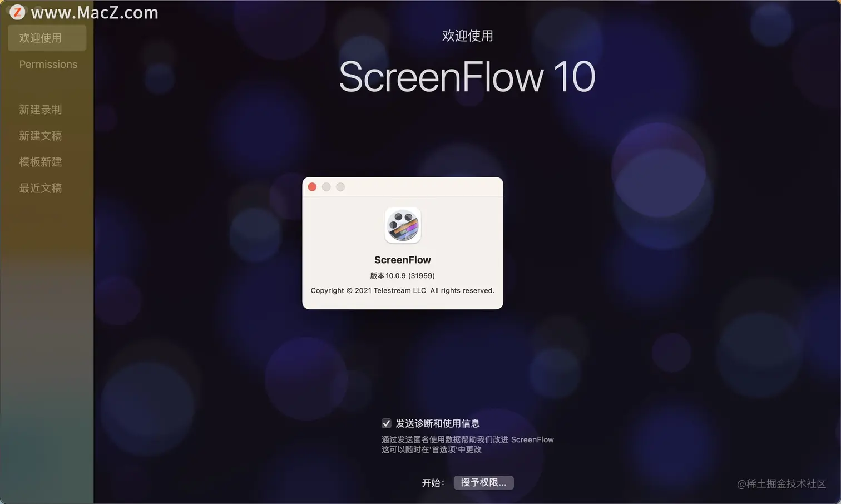Click the About dialog title bar
The image size is (841, 504).
coord(403,187)
